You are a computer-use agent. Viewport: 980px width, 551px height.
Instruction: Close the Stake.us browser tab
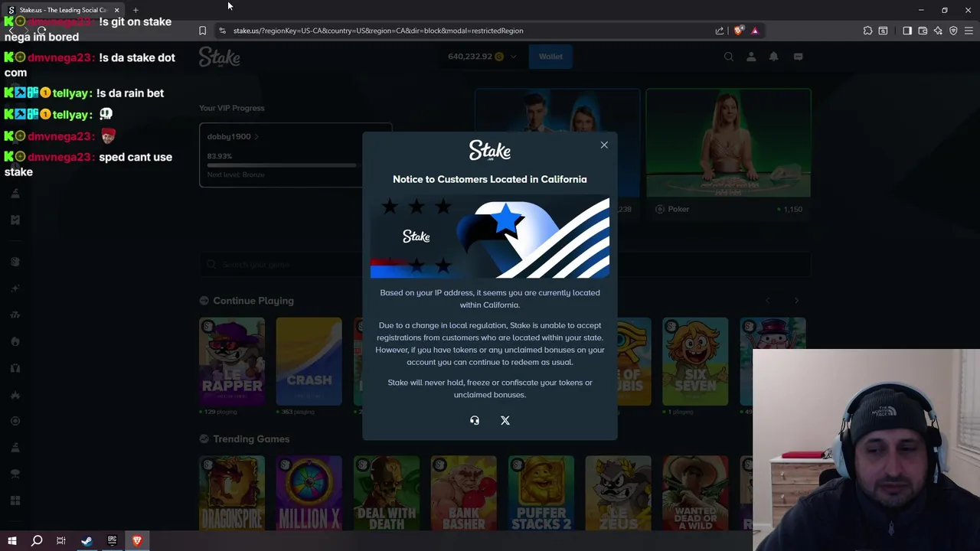116,10
